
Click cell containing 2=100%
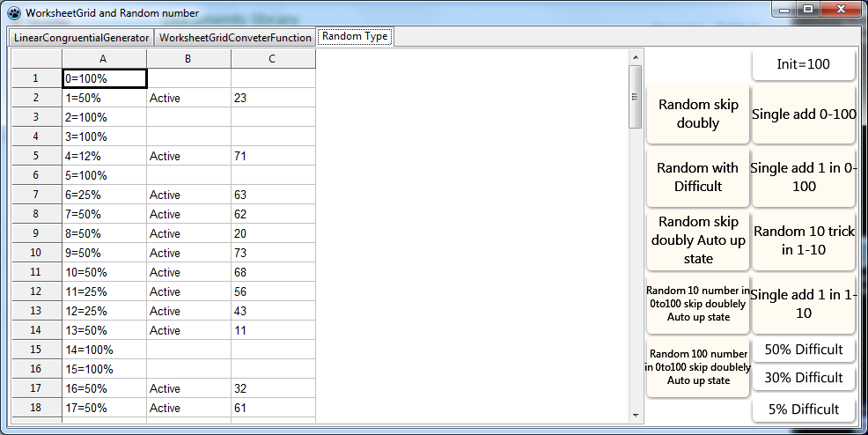[x=105, y=117]
